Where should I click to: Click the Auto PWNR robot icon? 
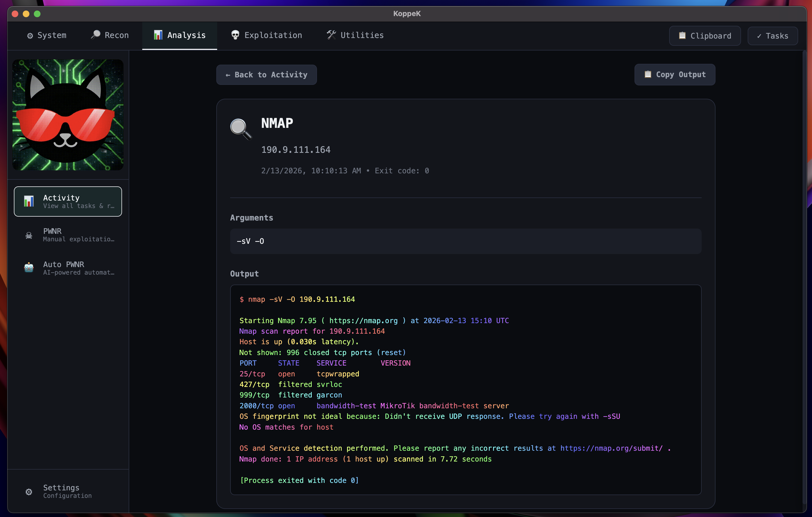pyautogui.click(x=29, y=268)
